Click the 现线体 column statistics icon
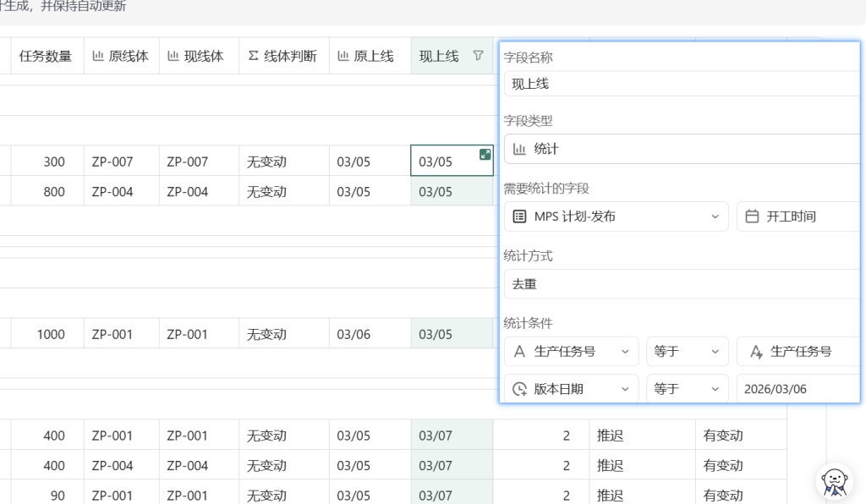Screen dimensions: 866x504 [173, 56]
